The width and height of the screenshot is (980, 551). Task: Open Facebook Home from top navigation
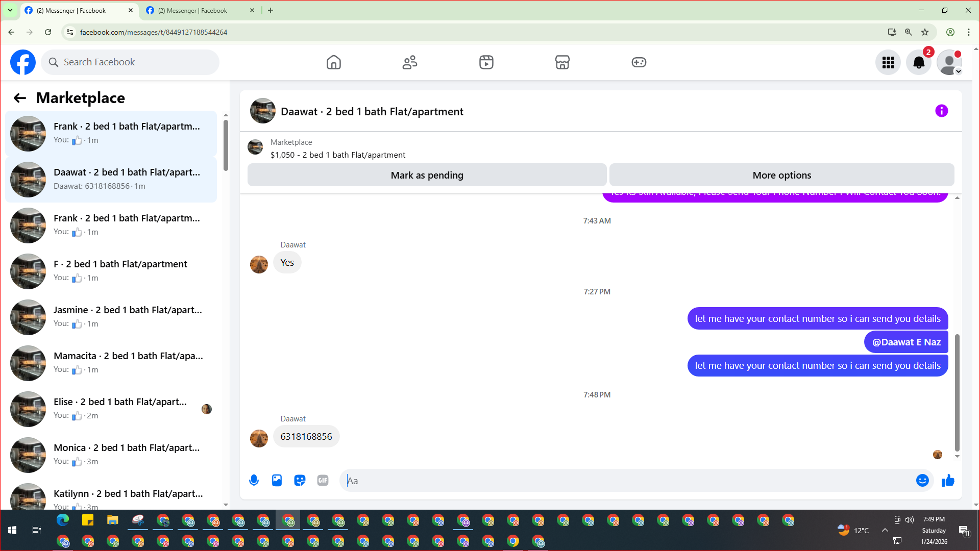pyautogui.click(x=333, y=62)
